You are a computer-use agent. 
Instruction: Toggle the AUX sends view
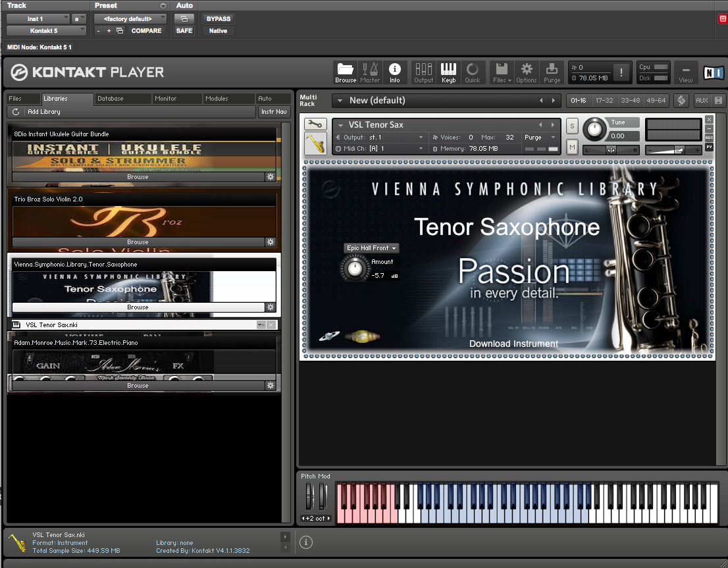point(702,100)
